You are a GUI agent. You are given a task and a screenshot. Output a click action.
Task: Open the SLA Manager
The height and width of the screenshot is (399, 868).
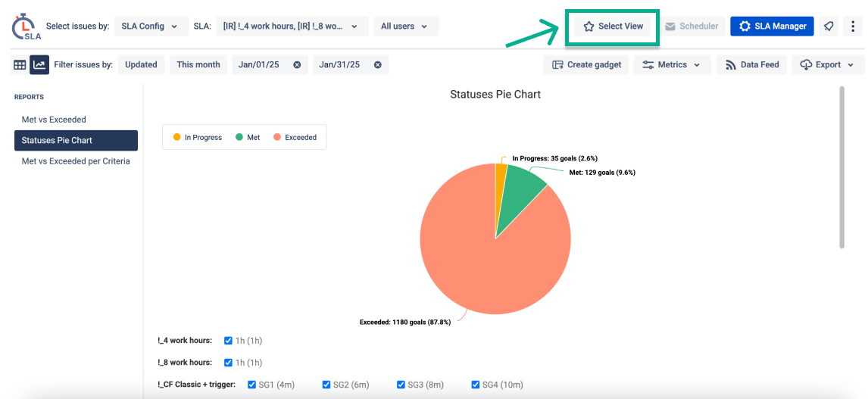coord(772,26)
